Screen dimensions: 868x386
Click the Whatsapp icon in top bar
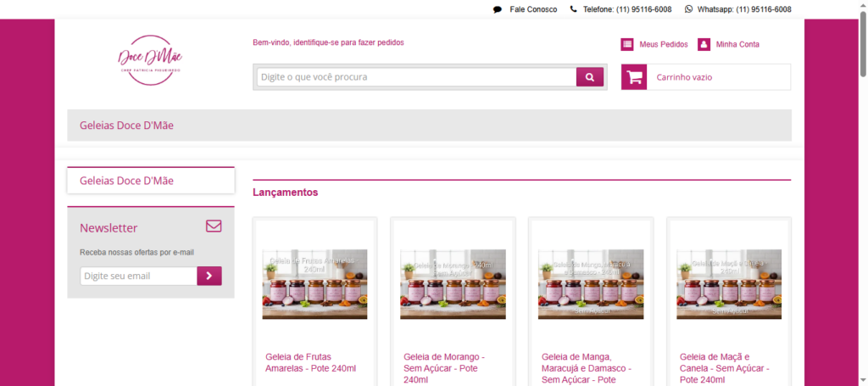pos(688,9)
